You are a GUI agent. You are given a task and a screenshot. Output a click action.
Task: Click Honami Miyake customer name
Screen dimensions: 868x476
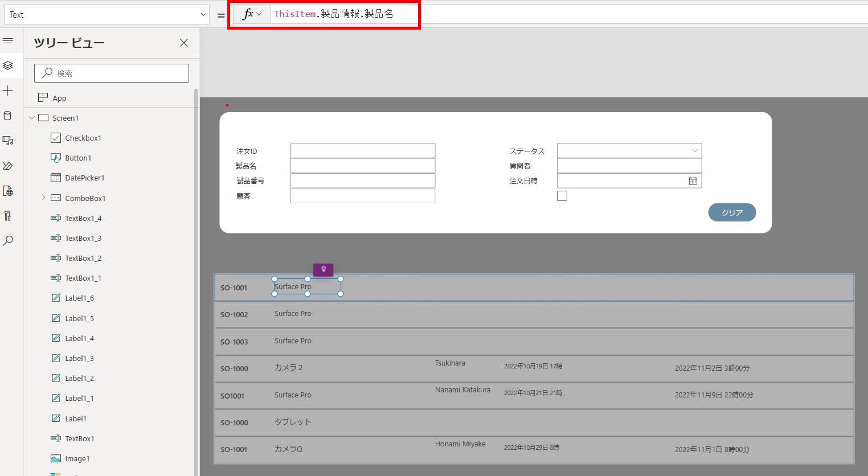(460, 444)
